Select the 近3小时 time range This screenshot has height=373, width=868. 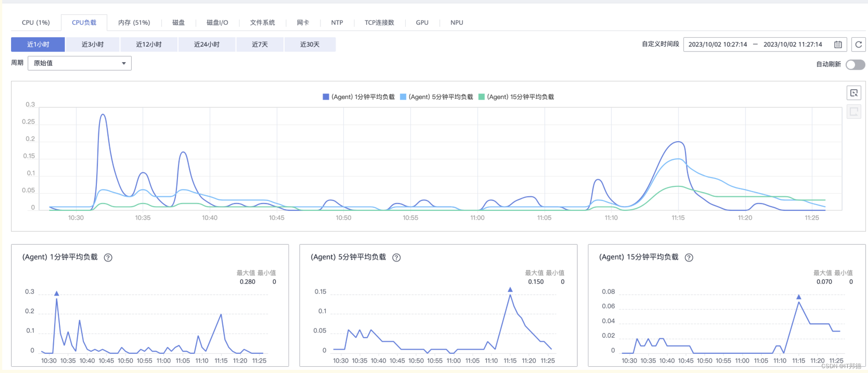pos(93,44)
